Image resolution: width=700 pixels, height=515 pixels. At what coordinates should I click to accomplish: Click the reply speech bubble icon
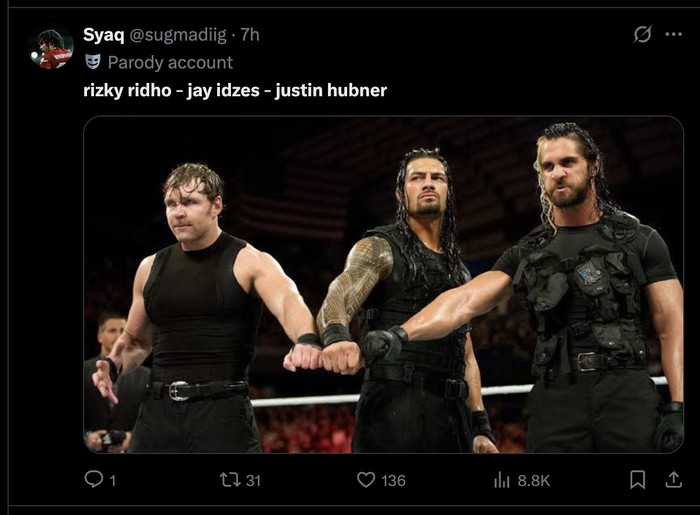(x=94, y=480)
